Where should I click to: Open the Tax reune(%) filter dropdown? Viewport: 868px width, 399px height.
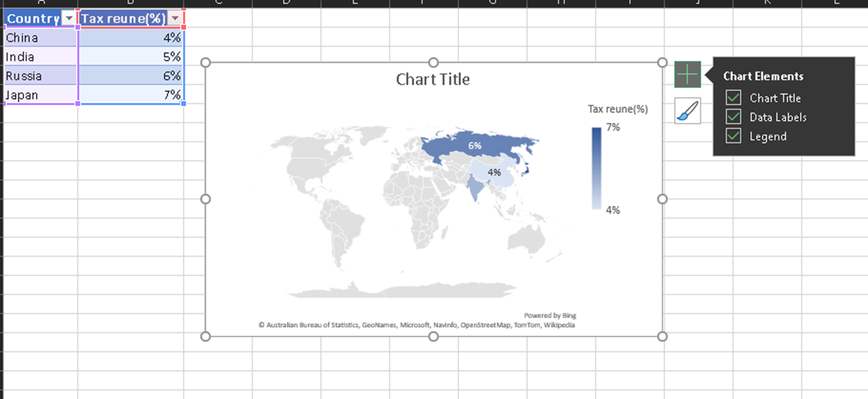[175, 19]
